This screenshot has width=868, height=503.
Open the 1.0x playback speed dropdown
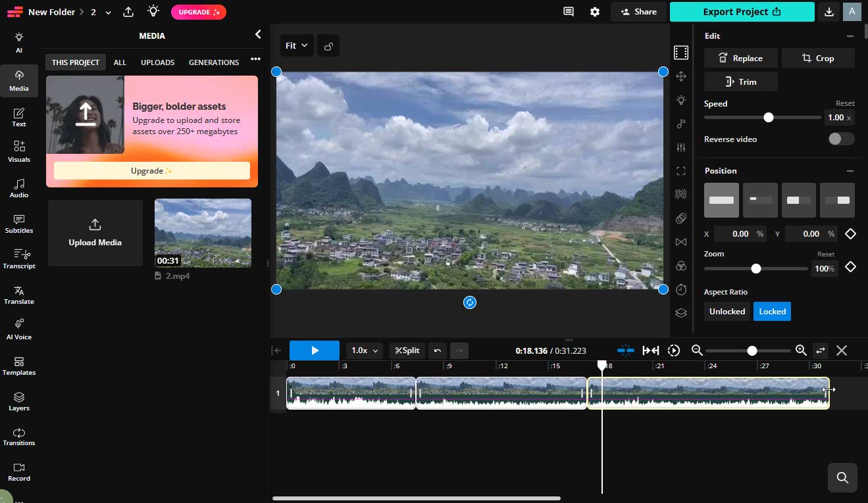(x=364, y=350)
